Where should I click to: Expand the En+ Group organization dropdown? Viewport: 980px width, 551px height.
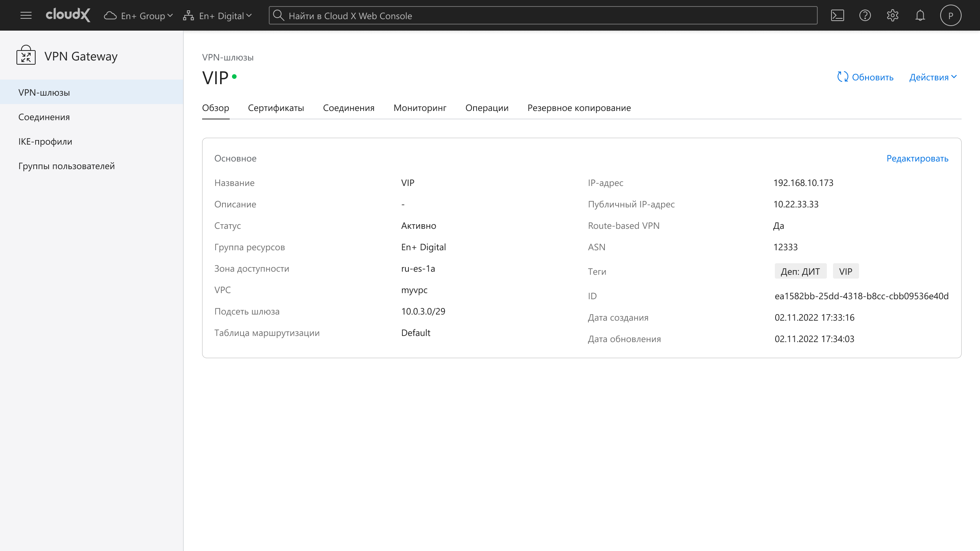click(x=139, y=16)
